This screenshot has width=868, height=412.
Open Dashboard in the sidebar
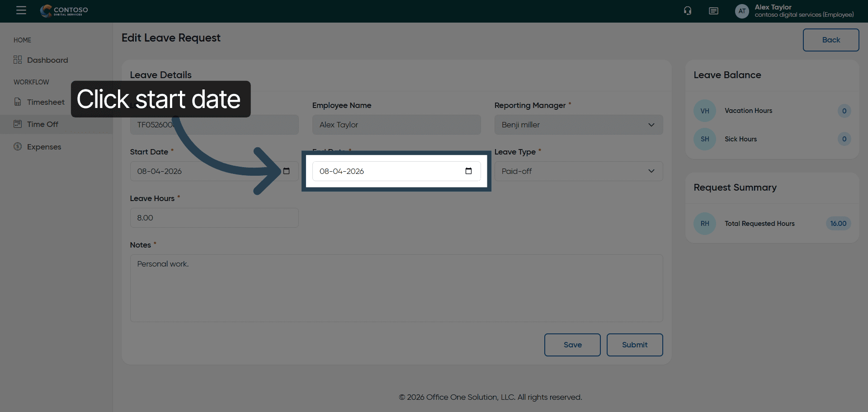(47, 60)
